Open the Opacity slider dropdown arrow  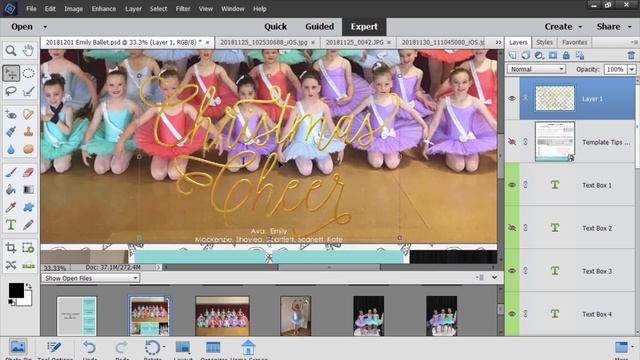(632, 69)
